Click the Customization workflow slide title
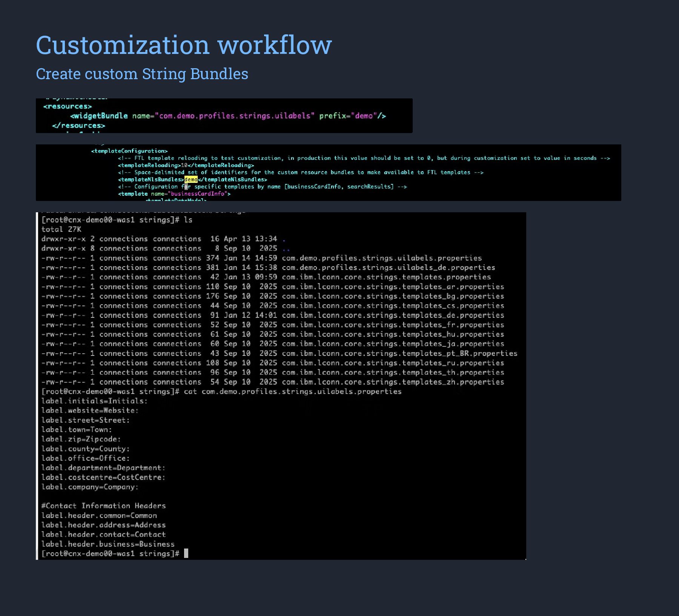 (184, 45)
